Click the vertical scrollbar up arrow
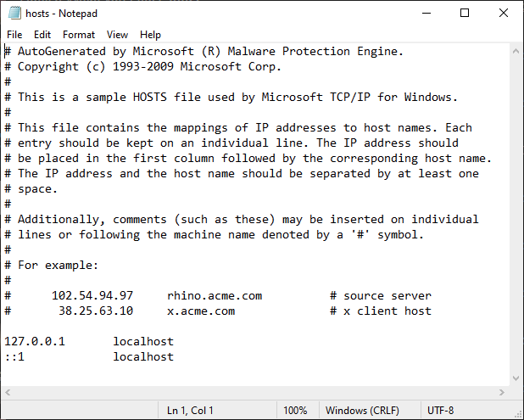 tap(516, 51)
